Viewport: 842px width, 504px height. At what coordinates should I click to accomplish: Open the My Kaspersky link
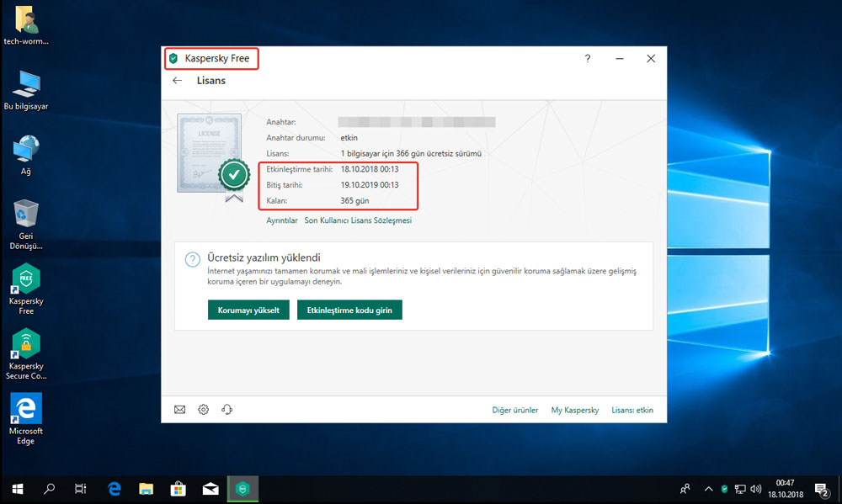(574, 411)
